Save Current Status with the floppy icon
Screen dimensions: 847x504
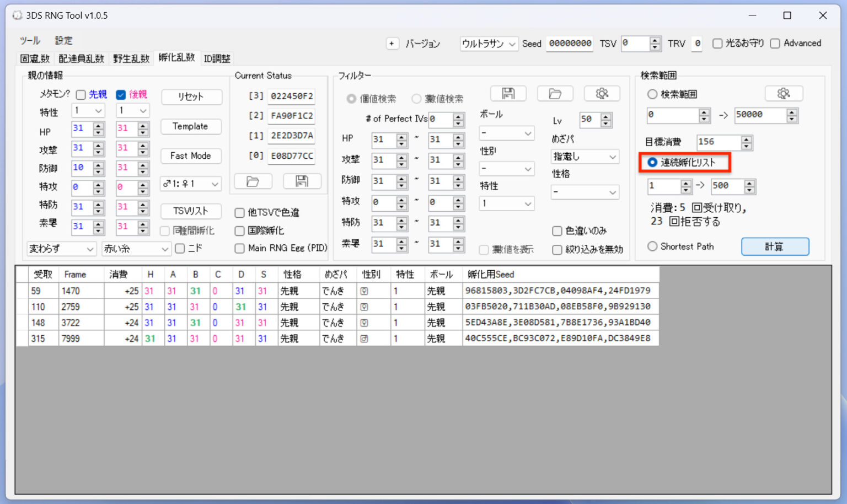pyautogui.click(x=302, y=181)
